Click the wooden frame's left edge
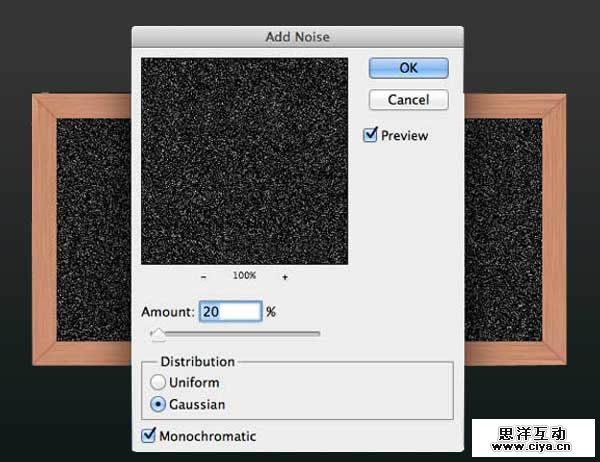This screenshot has height=462, width=600. [x=44, y=230]
